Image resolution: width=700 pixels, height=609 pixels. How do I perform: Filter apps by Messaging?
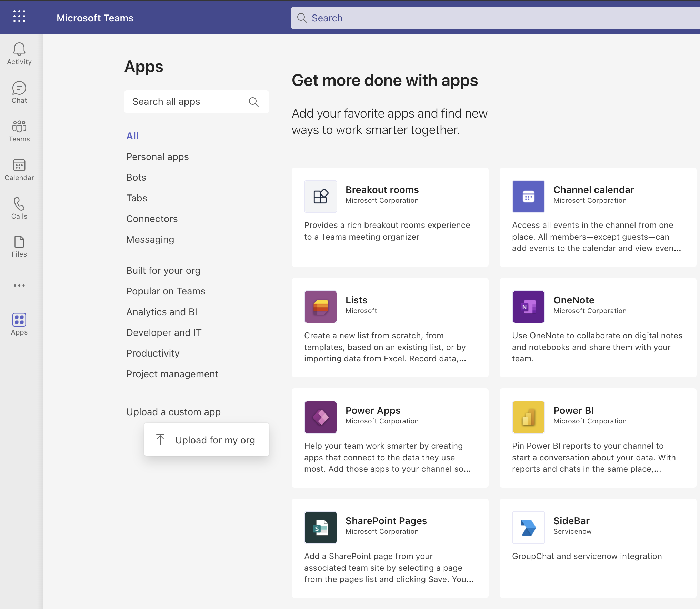tap(150, 240)
